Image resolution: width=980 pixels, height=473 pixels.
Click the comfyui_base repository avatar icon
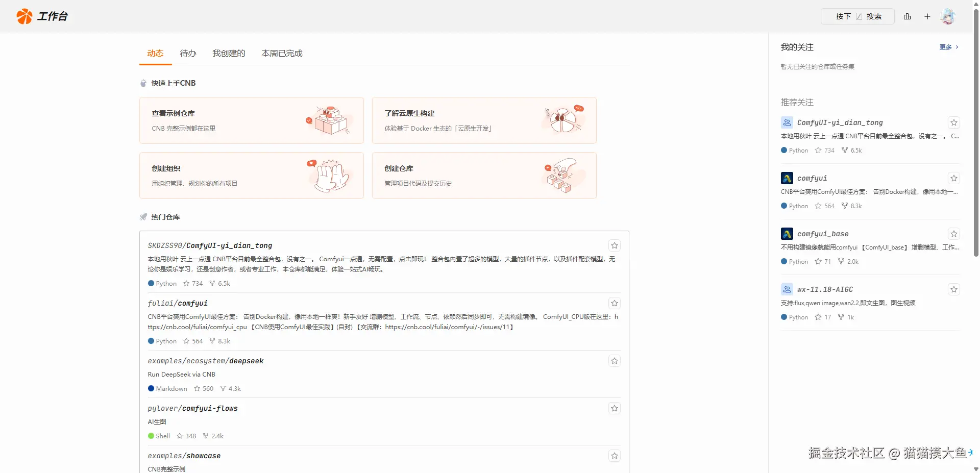pyautogui.click(x=787, y=234)
